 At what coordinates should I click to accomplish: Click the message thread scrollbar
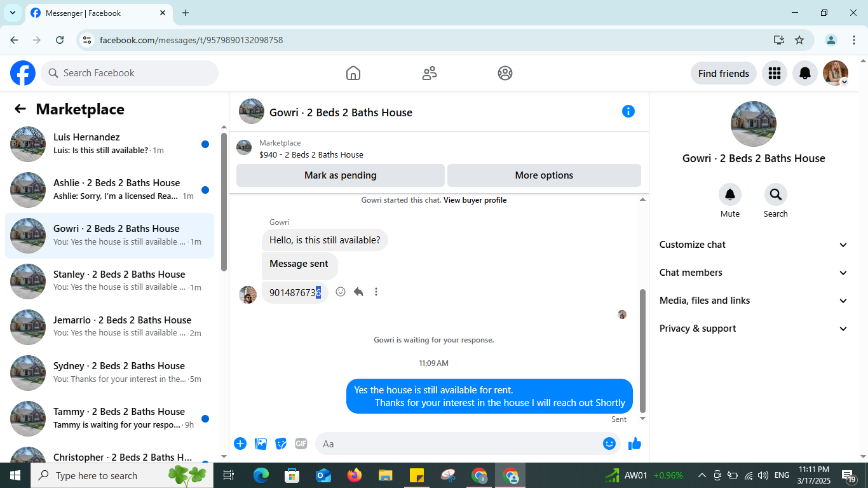[642, 351]
